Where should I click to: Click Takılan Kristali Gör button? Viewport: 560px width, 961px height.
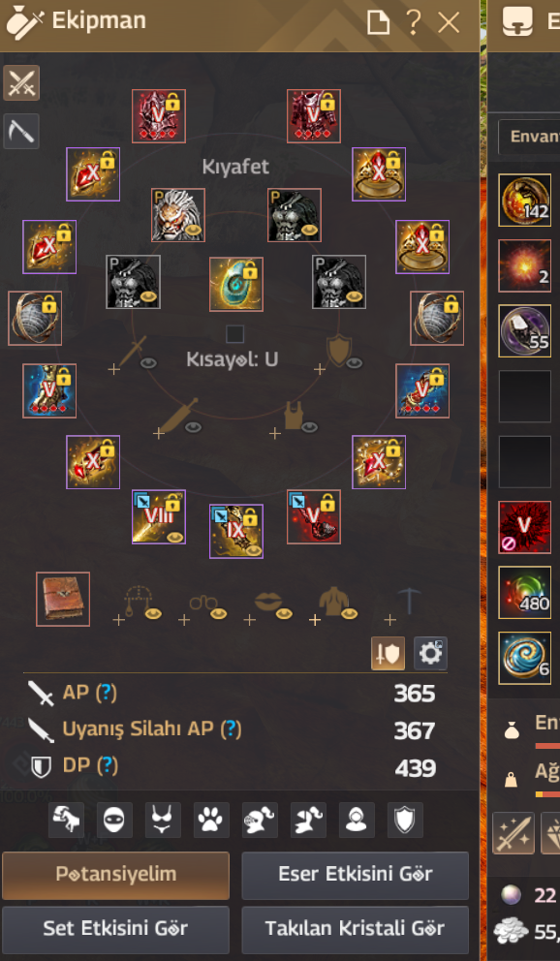(x=356, y=929)
